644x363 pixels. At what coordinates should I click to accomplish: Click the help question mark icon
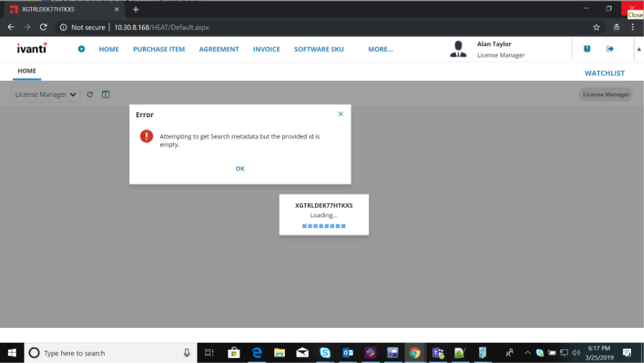[x=587, y=49]
